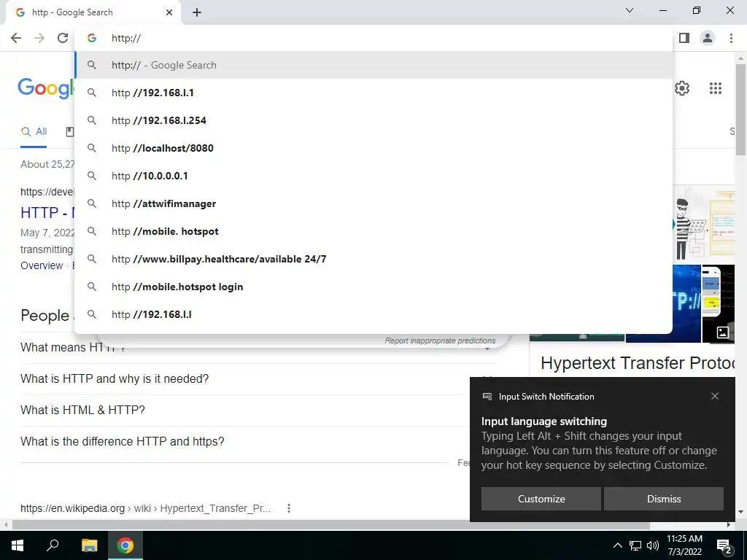Click the horizontal page scrollbar

pos(331,524)
